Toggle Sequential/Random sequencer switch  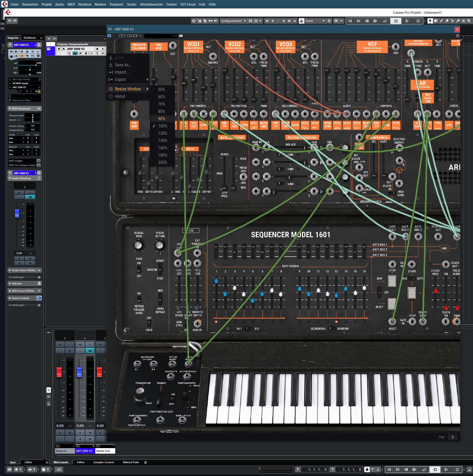(332, 328)
